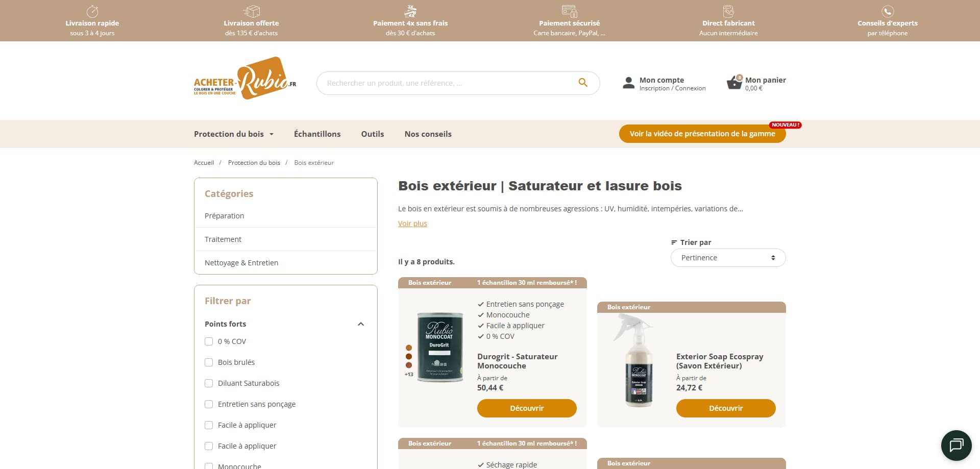Go to Accueil breadcrumb

pos(204,163)
